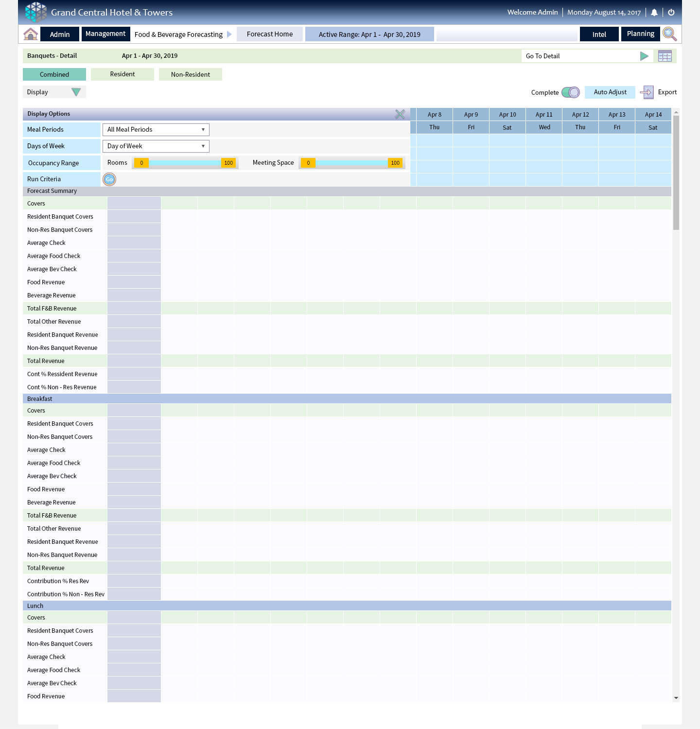700x729 pixels.
Task: Toggle the Complete switch
Action: [x=571, y=92]
